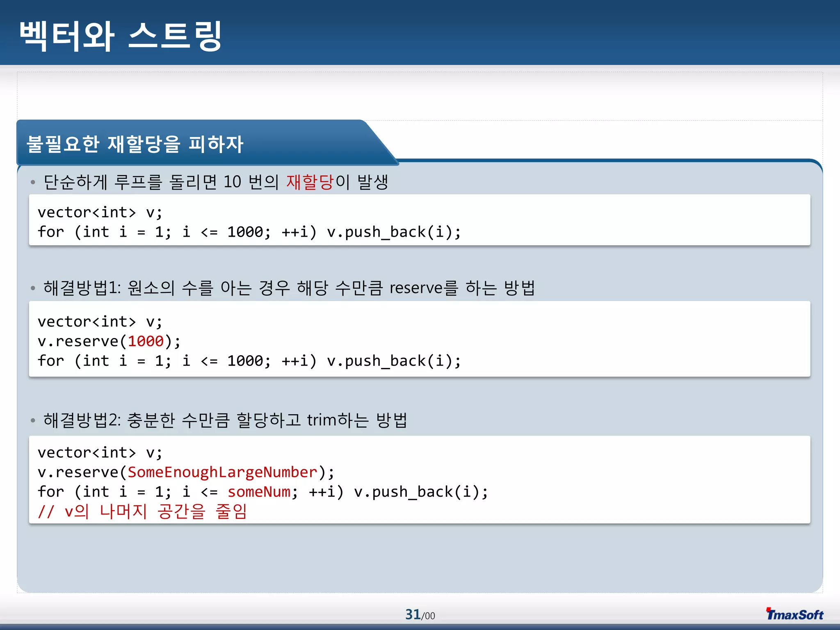This screenshot has width=840, height=630.
Task: Click the first code box's push_back loop line
Action: click(x=249, y=232)
